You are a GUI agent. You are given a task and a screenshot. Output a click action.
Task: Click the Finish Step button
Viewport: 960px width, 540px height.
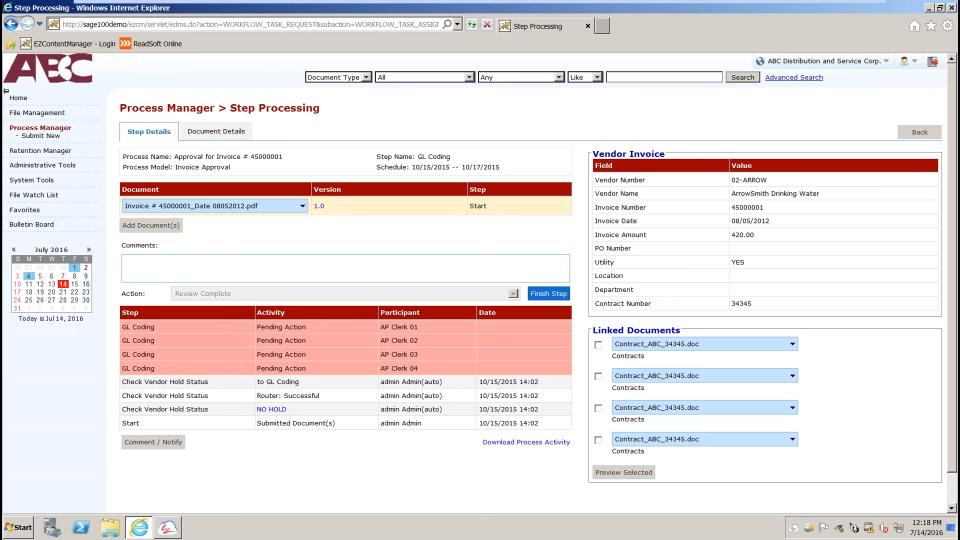(549, 294)
